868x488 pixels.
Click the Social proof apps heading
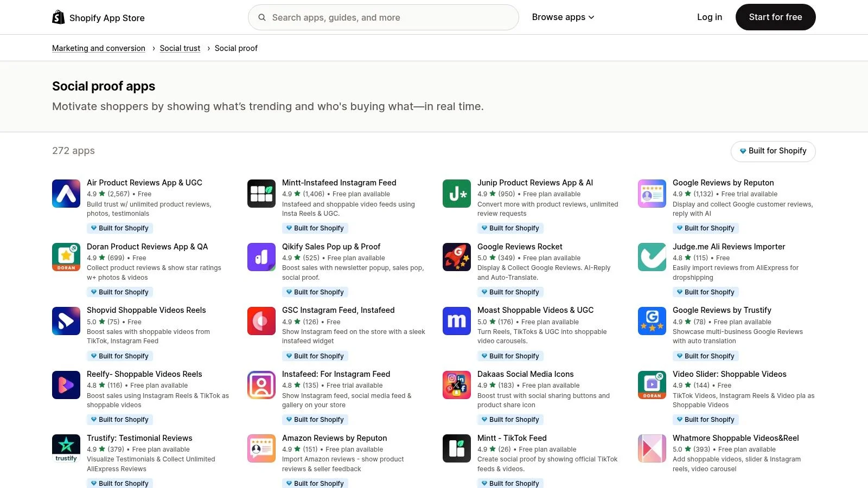[x=104, y=86]
